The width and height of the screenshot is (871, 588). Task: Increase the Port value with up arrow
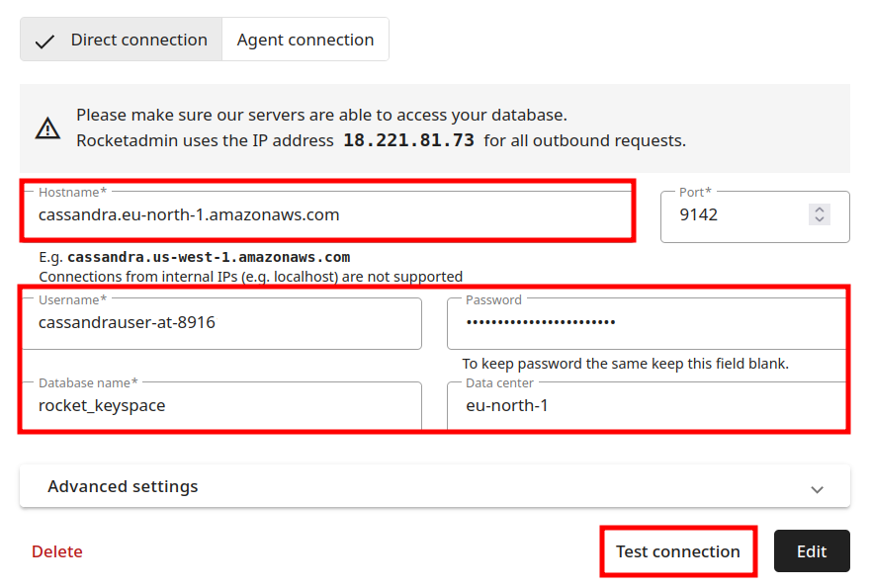click(x=819, y=209)
